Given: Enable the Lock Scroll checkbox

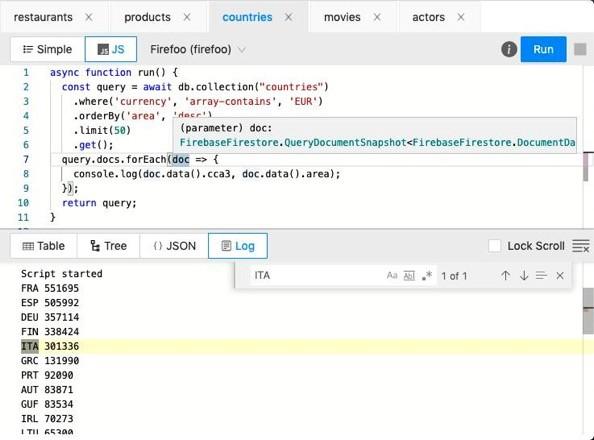Looking at the screenshot, I should click(494, 246).
